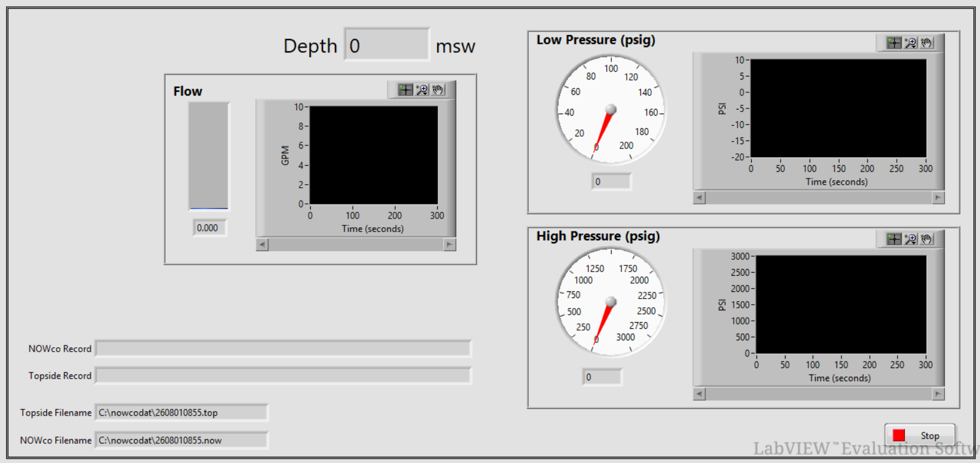Screen dimensions: 980x463
Task: Click the 'Low Pressure (psig)' title
Action: coord(596,40)
